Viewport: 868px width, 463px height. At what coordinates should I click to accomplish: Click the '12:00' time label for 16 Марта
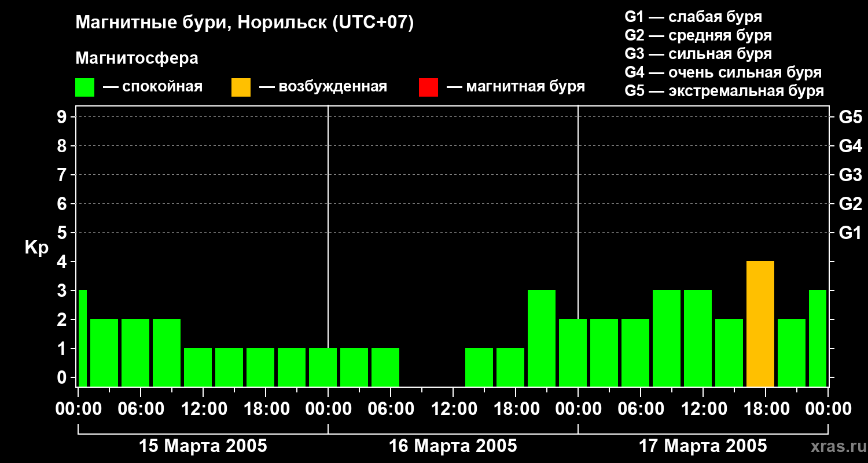click(453, 409)
